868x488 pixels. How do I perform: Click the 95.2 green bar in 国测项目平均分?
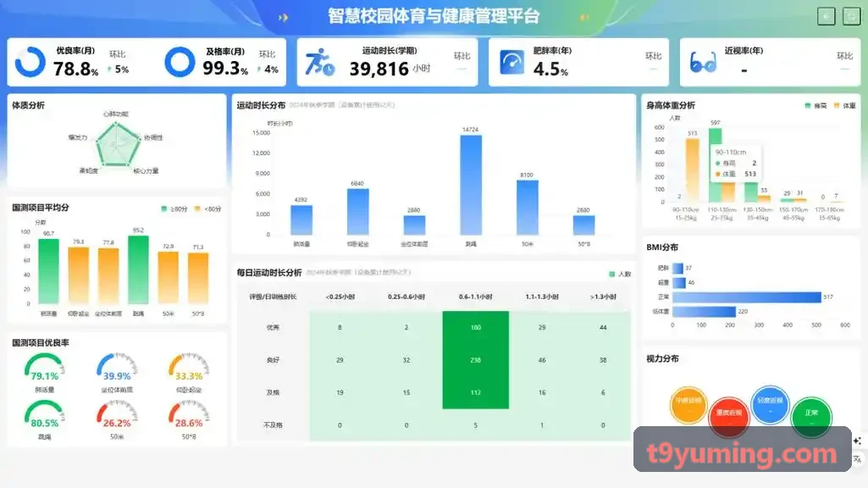pos(138,269)
